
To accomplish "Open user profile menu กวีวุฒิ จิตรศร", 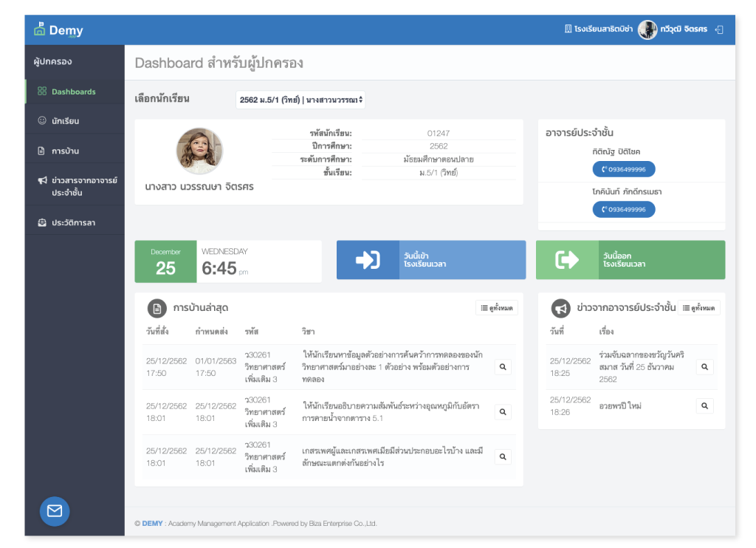I will (673, 30).
